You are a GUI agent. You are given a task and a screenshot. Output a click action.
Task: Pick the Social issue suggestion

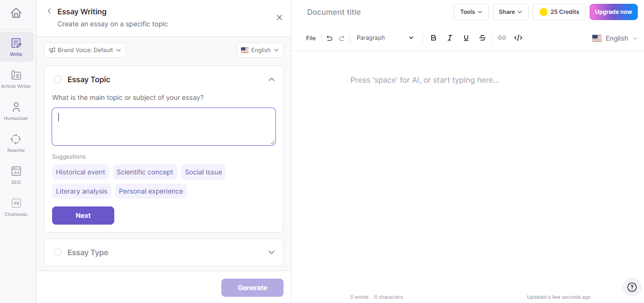click(203, 172)
